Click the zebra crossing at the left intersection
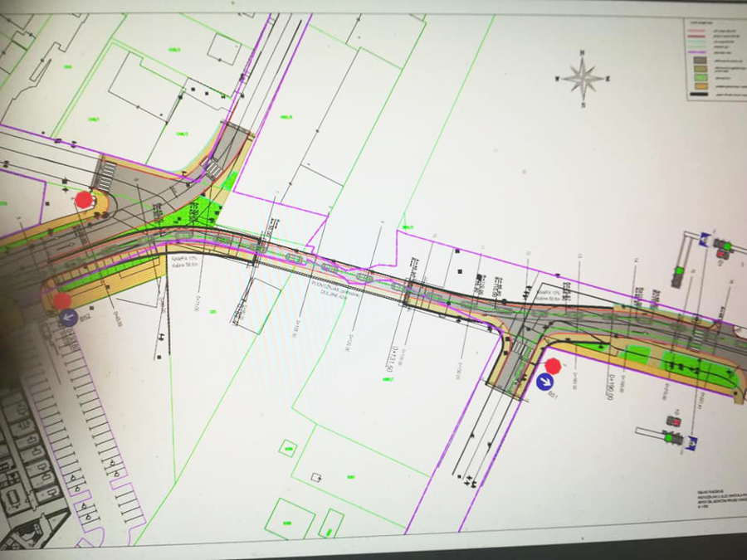 pos(106,175)
